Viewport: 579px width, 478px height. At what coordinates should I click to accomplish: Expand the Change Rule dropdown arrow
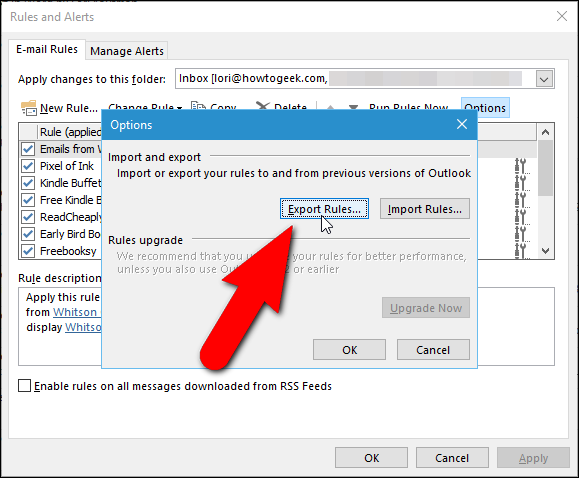click(x=179, y=108)
